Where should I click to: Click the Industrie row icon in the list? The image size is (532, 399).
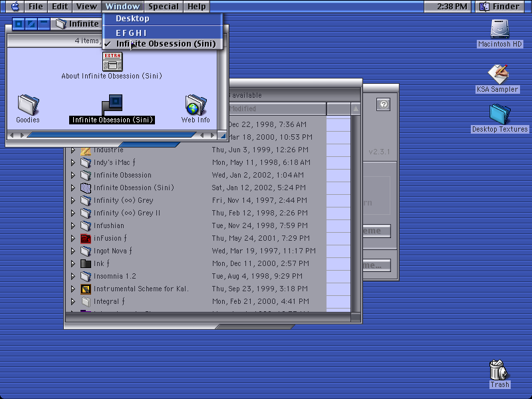[x=86, y=151]
